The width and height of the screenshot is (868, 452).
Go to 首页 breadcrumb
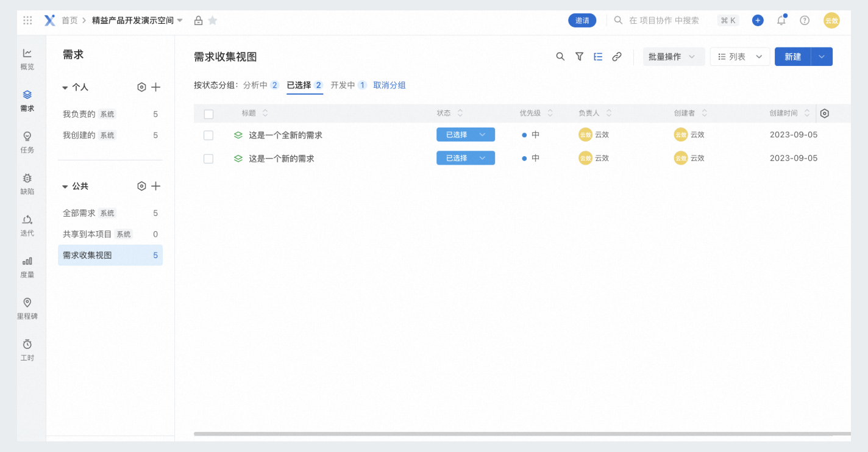[x=69, y=20]
